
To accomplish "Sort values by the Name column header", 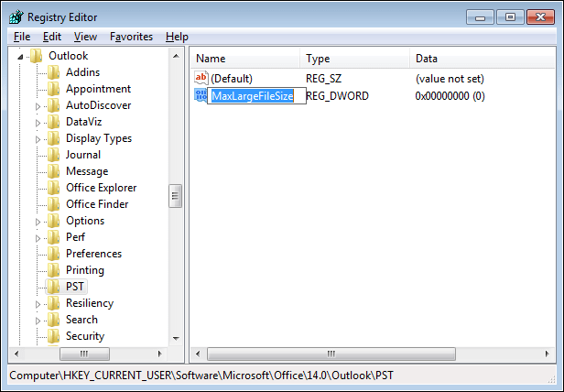I will click(245, 59).
